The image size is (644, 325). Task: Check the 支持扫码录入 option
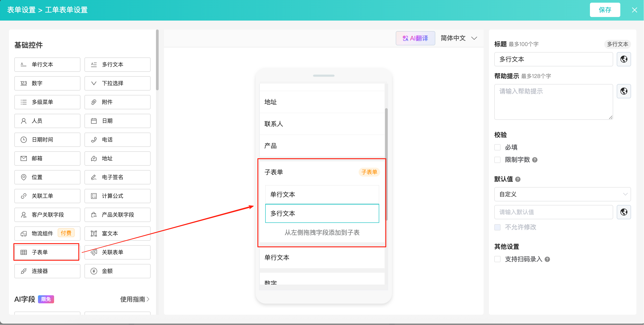click(x=497, y=259)
